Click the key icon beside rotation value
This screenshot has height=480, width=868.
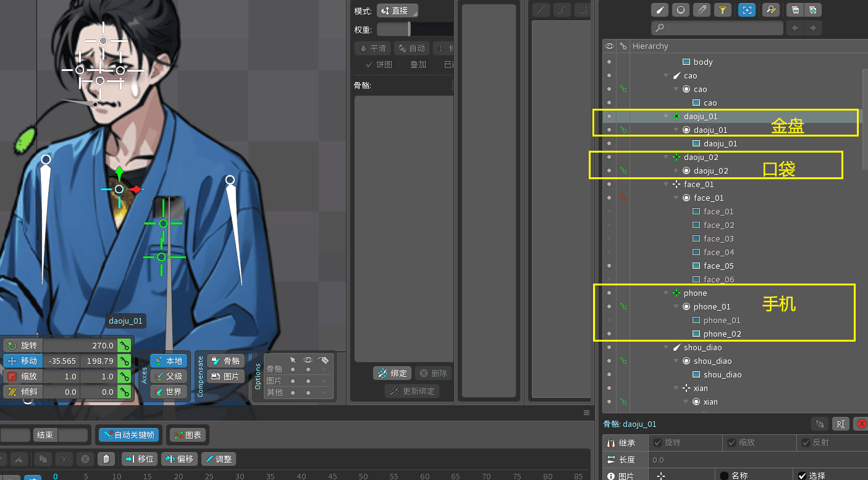click(x=125, y=345)
